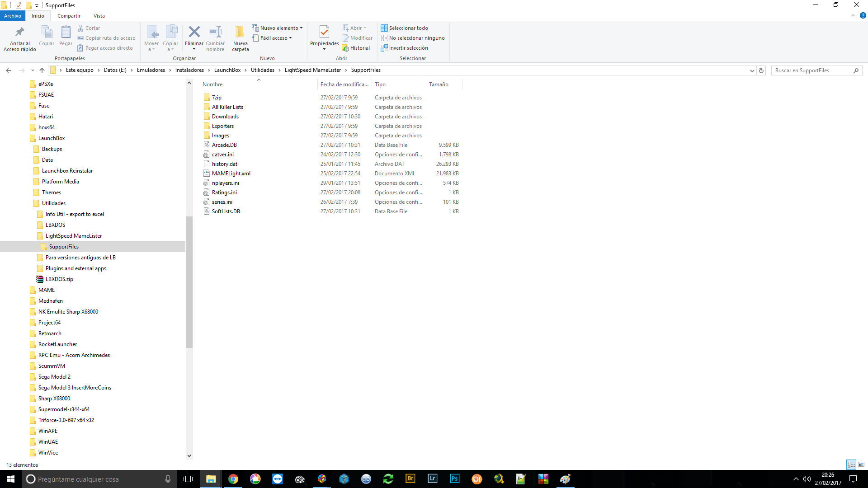This screenshot has width=868, height=488.
Task: Collapse the ribbon with the chevron
Action: pos(853,16)
